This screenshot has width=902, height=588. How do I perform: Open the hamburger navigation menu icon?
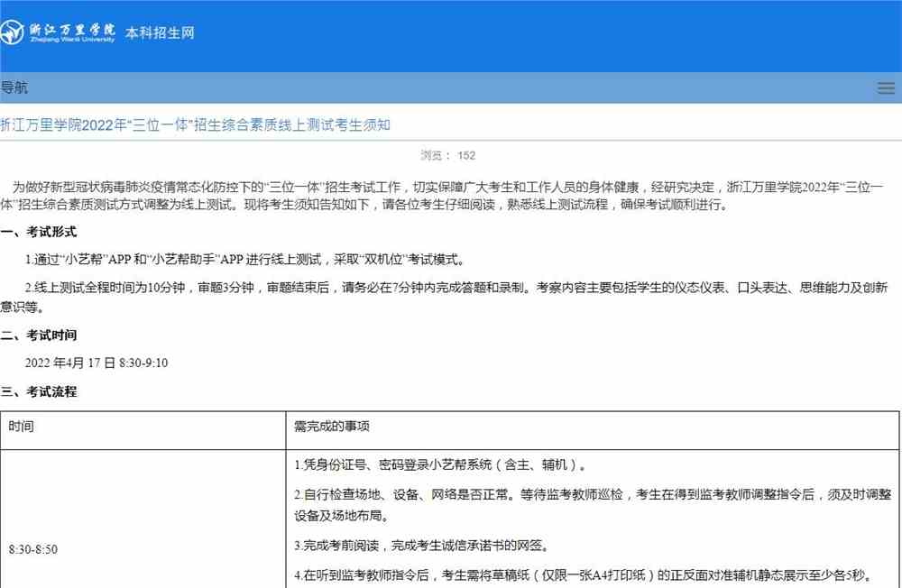(x=886, y=87)
